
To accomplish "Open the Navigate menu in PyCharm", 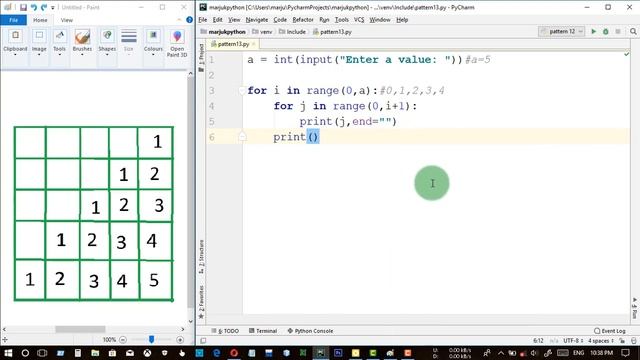I will click(x=257, y=20).
